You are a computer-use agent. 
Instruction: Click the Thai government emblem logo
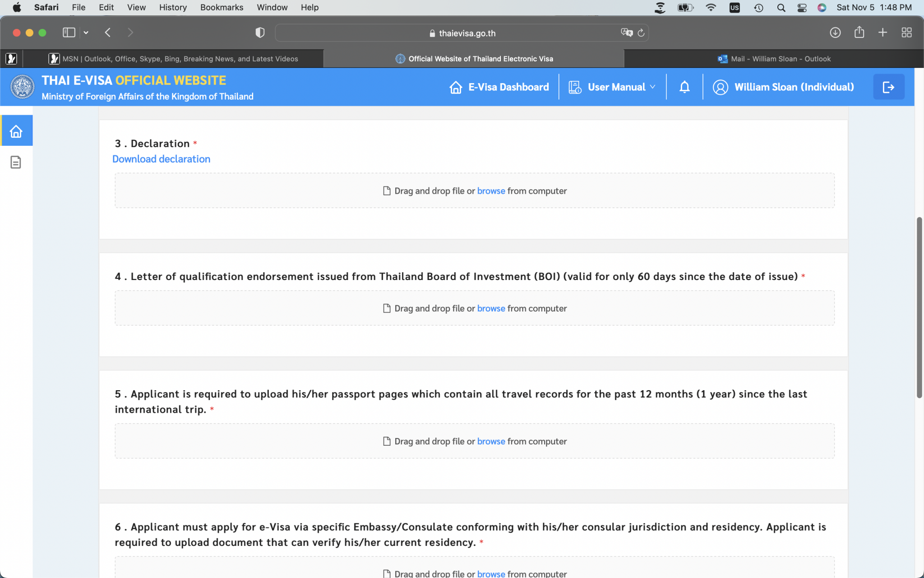click(x=22, y=87)
